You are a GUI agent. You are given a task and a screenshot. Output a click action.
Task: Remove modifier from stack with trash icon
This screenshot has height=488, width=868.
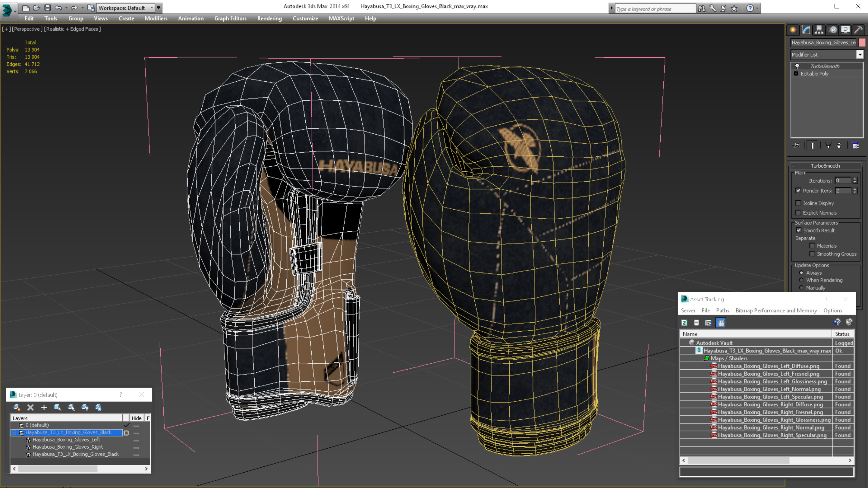[839, 145]
